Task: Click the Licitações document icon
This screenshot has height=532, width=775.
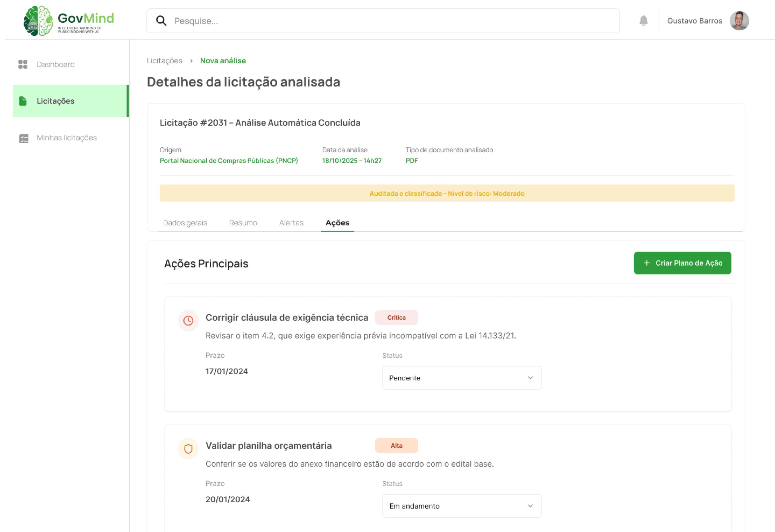Action: pyautogui.click(x=23, y=101)
